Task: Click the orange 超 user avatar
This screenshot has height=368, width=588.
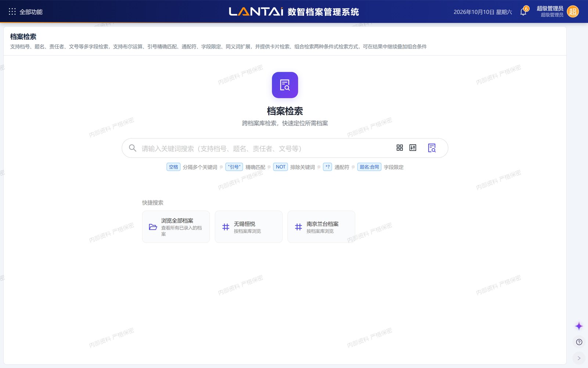Action: pyautogui.click(x=573, y=11)
